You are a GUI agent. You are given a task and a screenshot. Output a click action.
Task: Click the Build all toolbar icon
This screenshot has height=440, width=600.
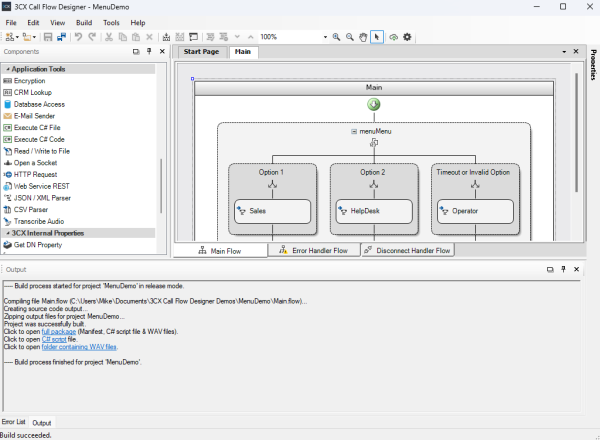coord(180,37)
